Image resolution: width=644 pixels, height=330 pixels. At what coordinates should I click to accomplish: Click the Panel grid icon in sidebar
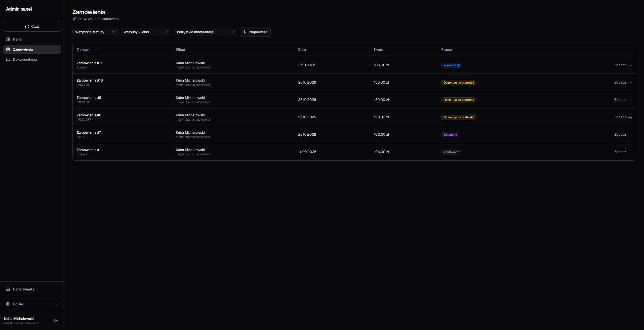(8, 39)
